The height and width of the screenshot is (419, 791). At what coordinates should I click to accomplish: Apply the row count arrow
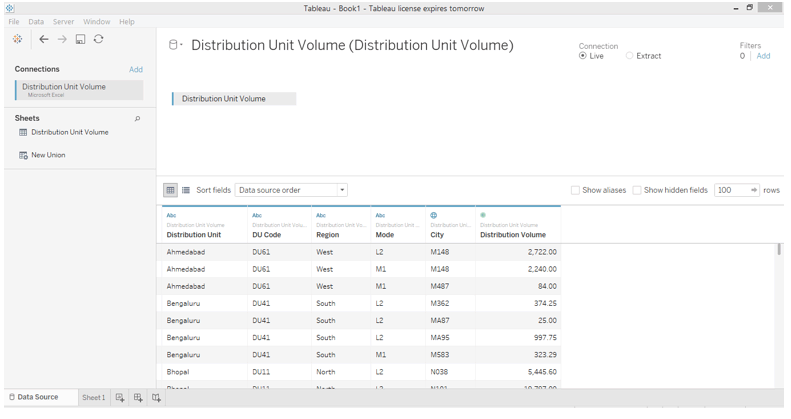(x=754, y=190)
